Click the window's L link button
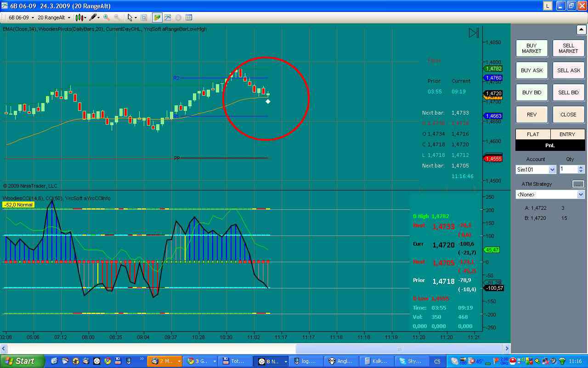 [548, 6]
